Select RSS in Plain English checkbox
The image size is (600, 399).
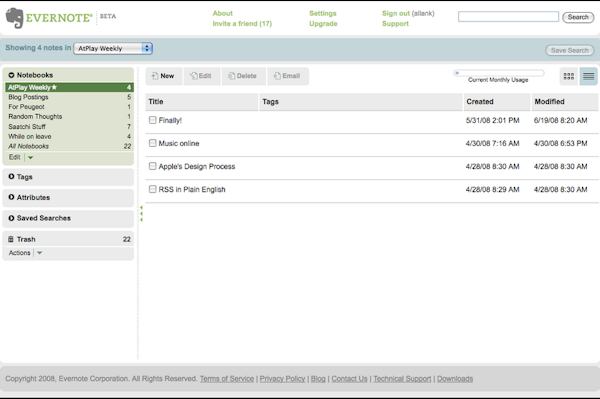point(153,189)
